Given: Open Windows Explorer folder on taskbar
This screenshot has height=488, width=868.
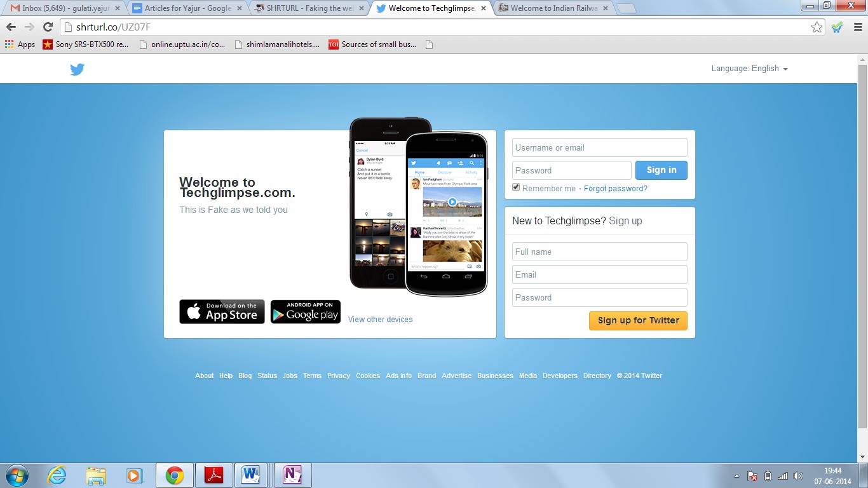Looking at the screenshot, I should 96,475.
